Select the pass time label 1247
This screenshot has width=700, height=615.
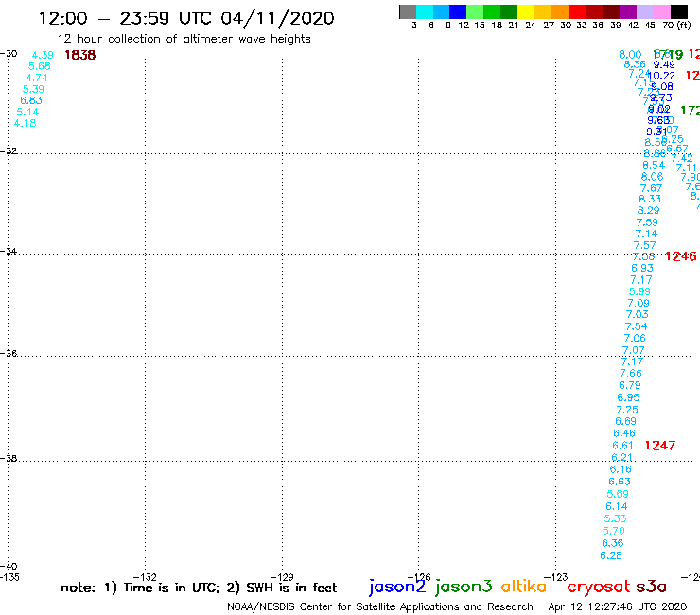[x=660, y=446]
